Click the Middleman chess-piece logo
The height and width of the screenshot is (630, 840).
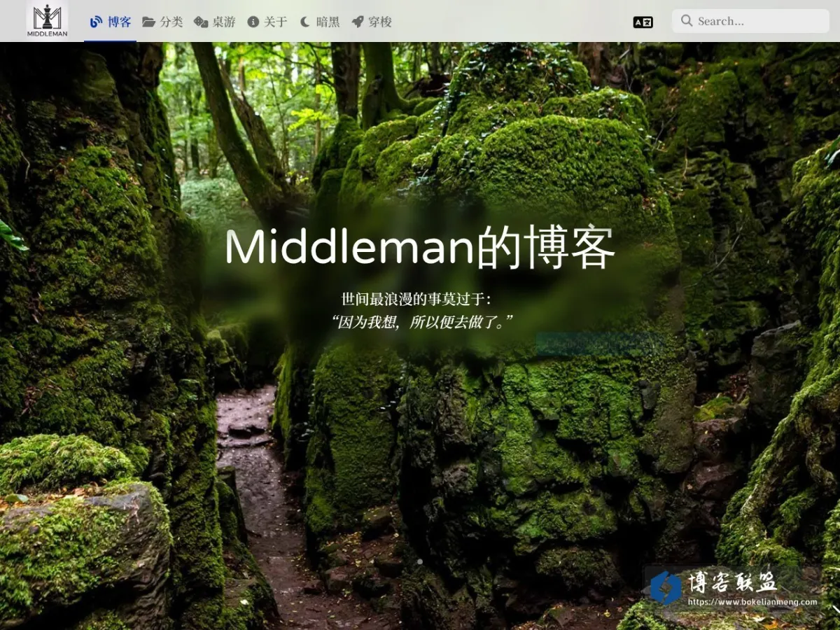pyautogui.click(x=48, y=21)
